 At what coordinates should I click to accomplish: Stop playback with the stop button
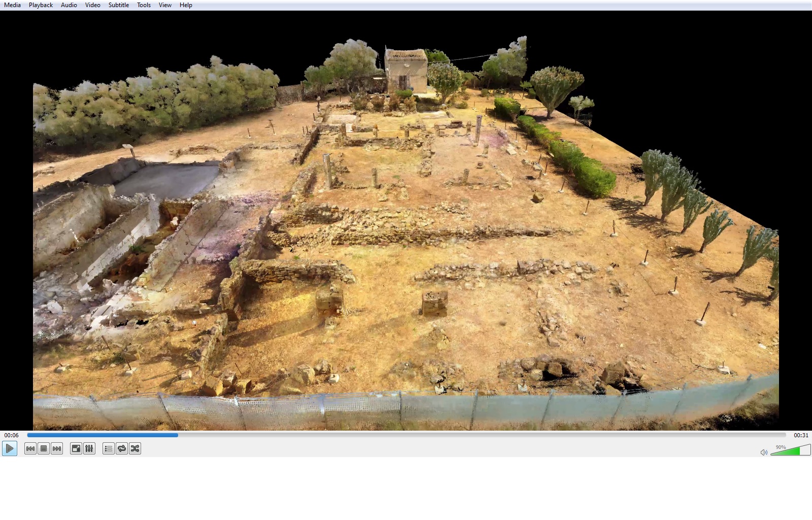[44, 448]
